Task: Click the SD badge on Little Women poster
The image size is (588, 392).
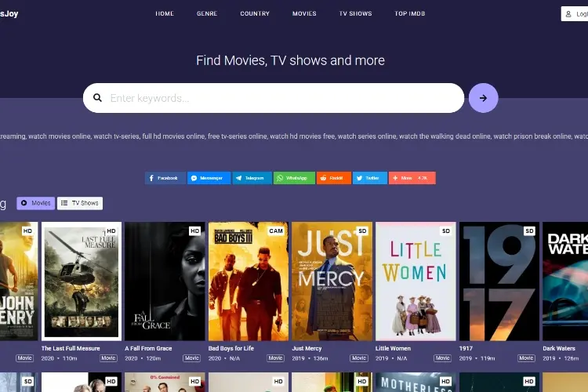Action: click(x=446, y=231)
